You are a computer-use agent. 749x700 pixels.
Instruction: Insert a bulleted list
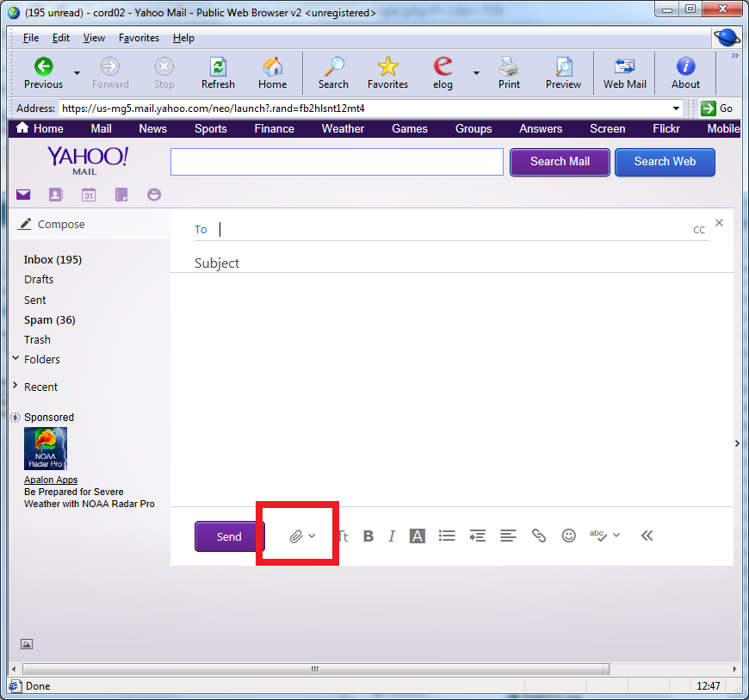pos(447,536)
